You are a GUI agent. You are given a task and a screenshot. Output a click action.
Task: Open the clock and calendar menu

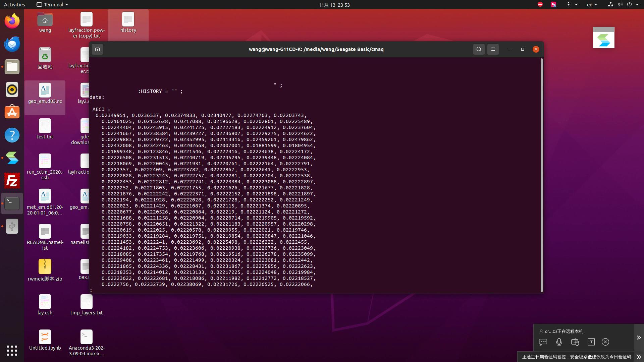334,5
